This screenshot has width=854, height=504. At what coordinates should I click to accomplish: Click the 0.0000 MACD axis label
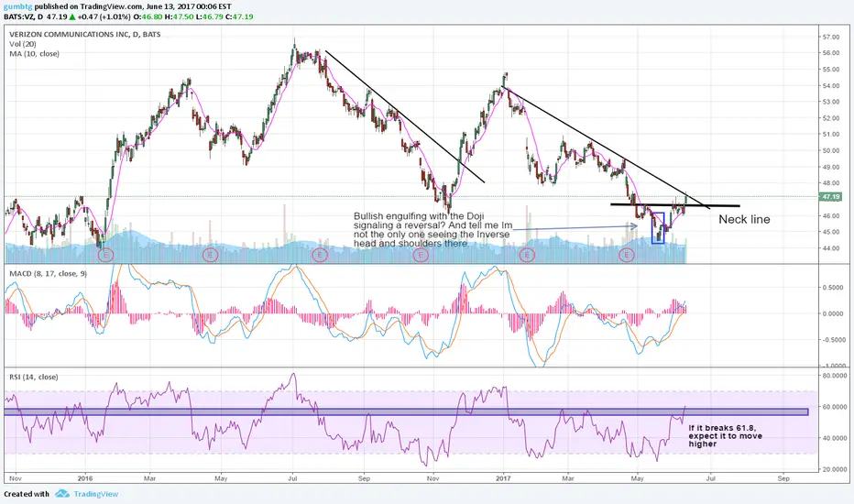point(833,313)
